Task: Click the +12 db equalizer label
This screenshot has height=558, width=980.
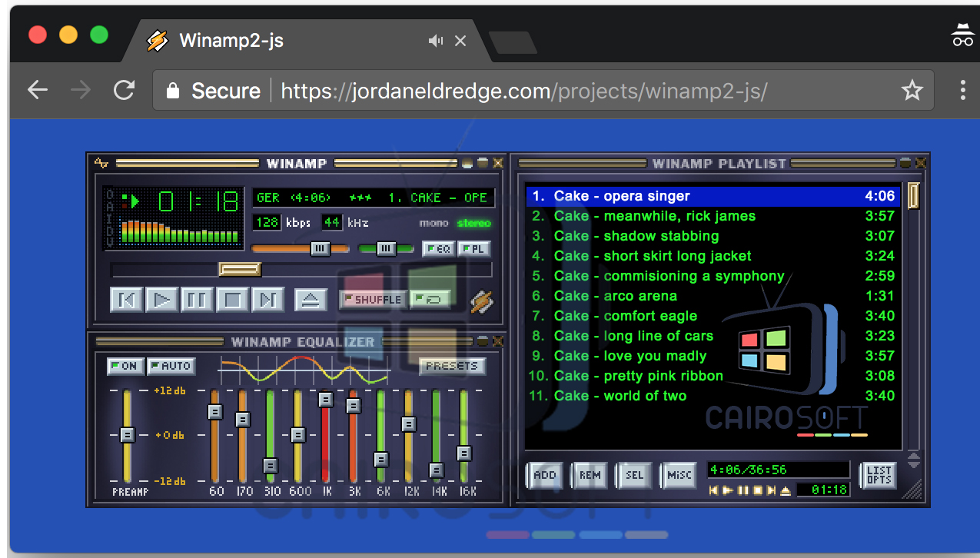Action: [169, 390]
